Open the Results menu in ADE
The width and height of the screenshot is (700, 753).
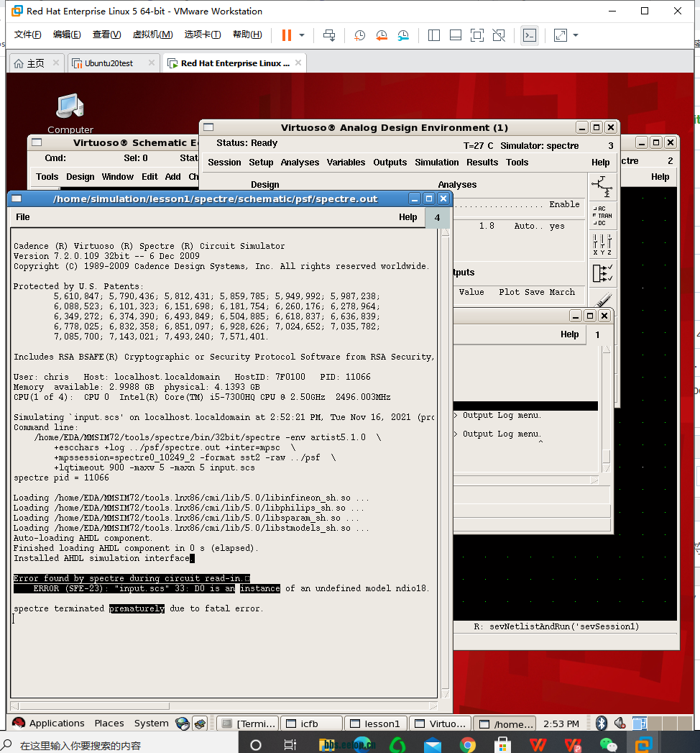point(482,163)
